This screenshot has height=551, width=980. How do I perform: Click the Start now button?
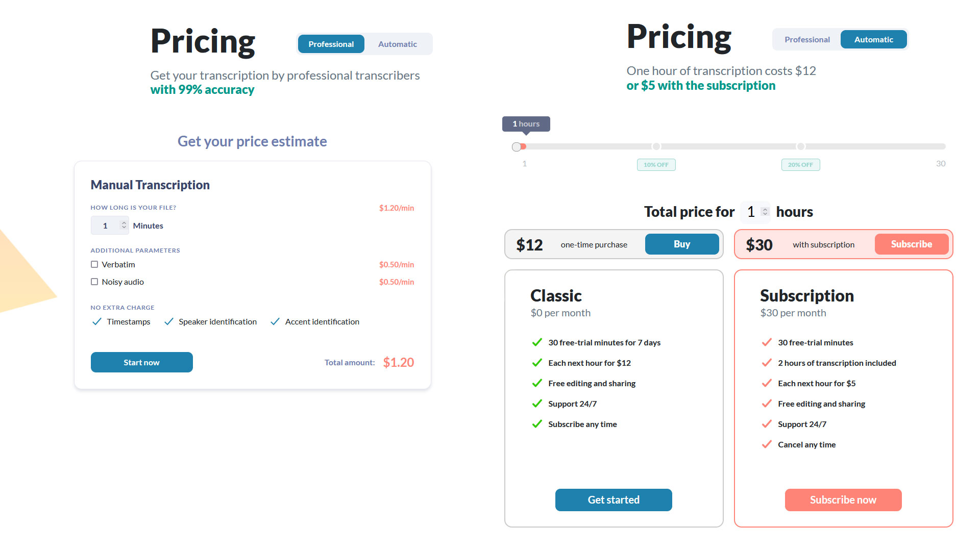tap(142, 362)
